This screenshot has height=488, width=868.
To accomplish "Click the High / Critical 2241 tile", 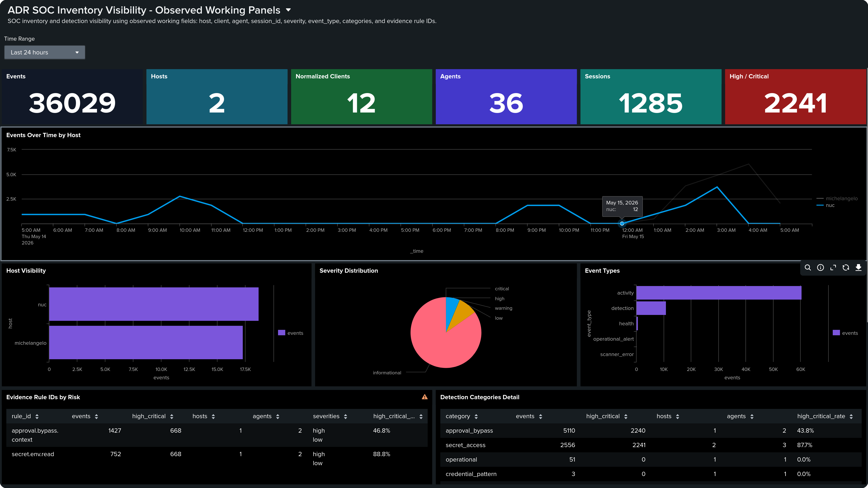I will click(795, 97).
